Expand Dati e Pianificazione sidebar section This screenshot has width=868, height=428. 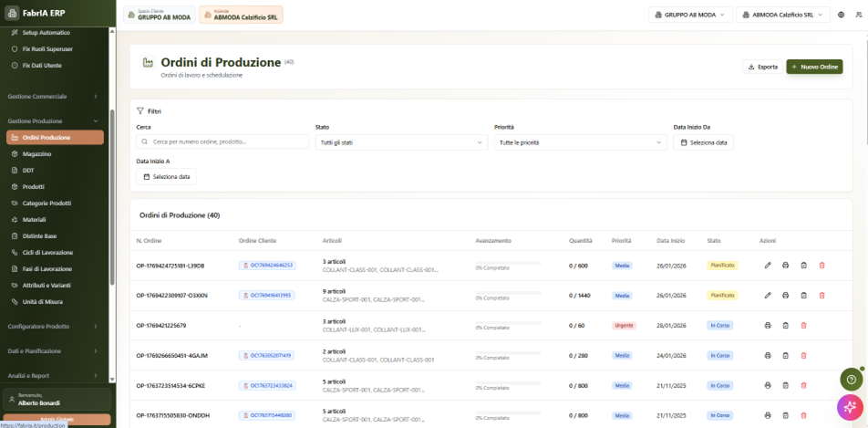point(53,351)
